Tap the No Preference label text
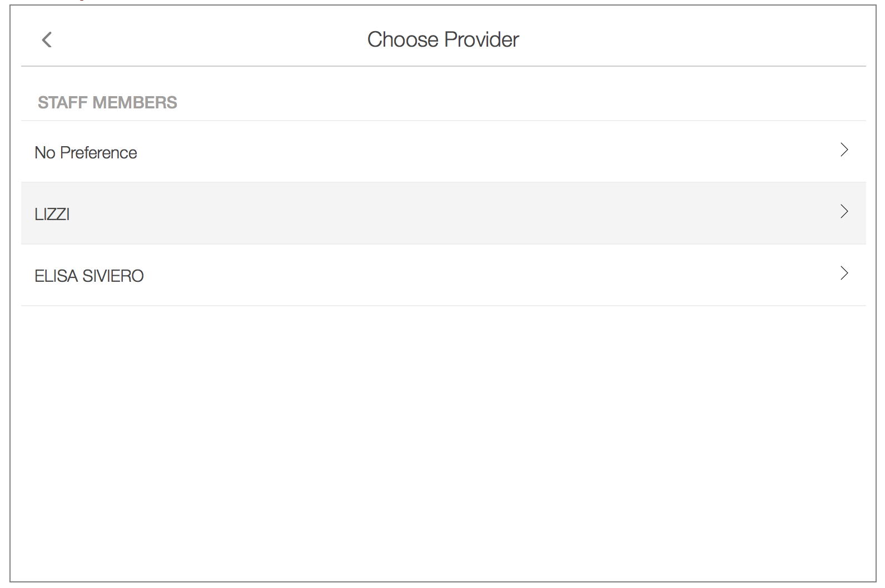The image size is (885, 588). pos(86,152)
